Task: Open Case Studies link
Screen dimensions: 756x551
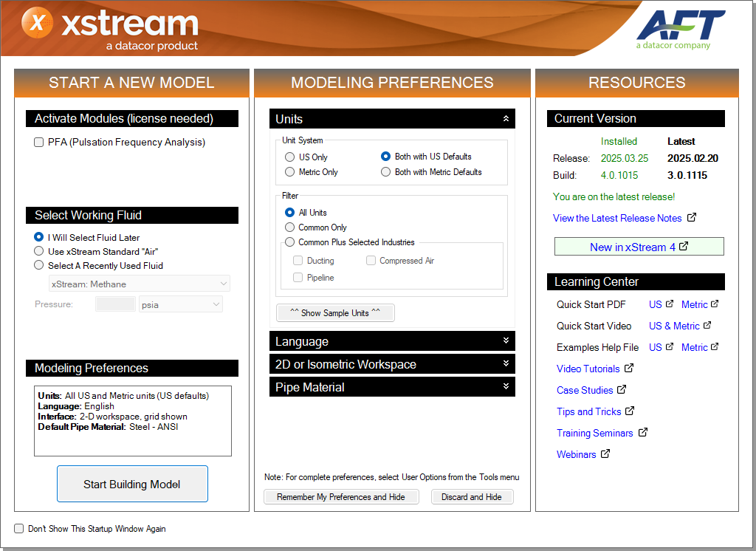Action: (585, 390)
